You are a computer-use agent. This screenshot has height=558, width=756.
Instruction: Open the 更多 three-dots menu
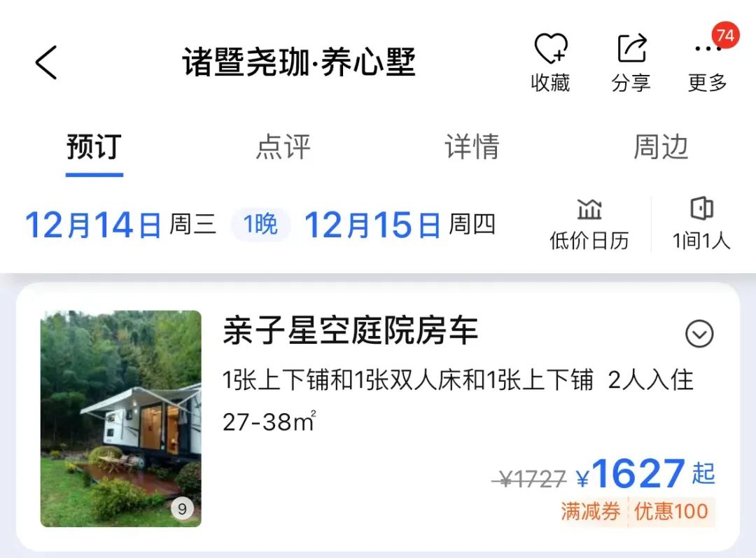tap(708, 49)
